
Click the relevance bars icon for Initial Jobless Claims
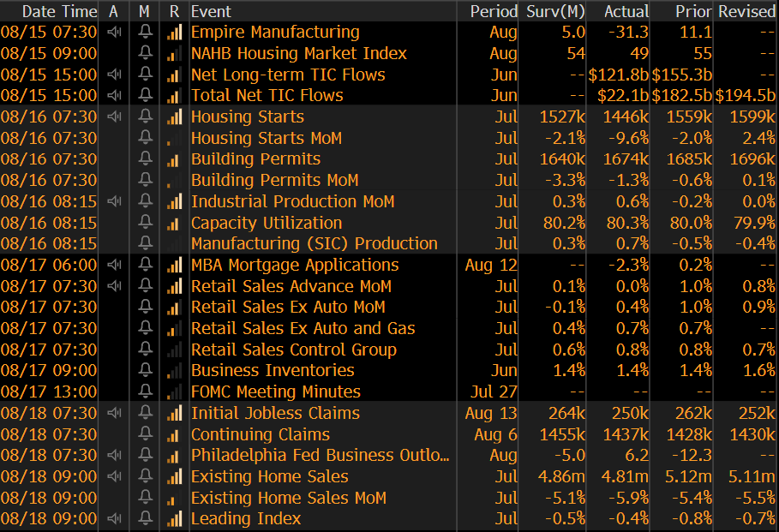pos(175,414)
